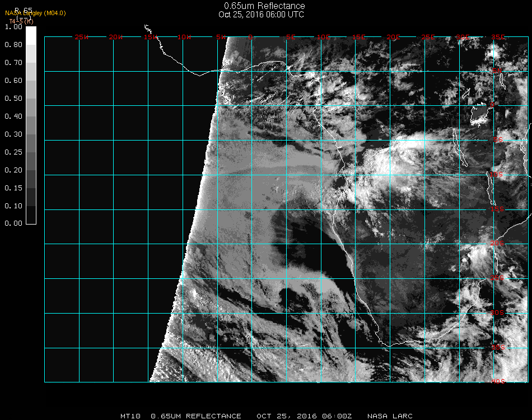Click the "NASA Langley (M04.0)" orange label

click(36, 13)
